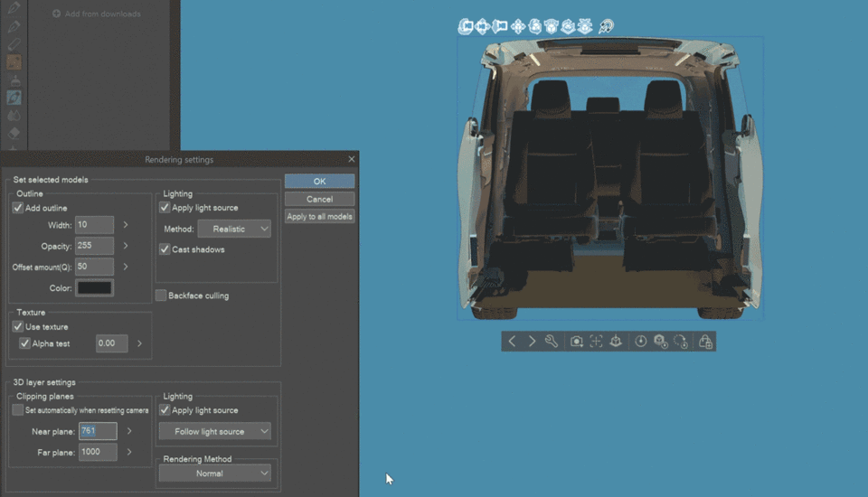Click the Far plane input field

coord(98,452)
